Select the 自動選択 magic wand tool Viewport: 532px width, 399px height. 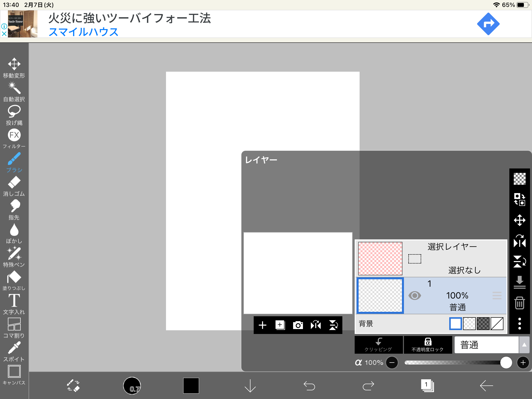point(14,91)
